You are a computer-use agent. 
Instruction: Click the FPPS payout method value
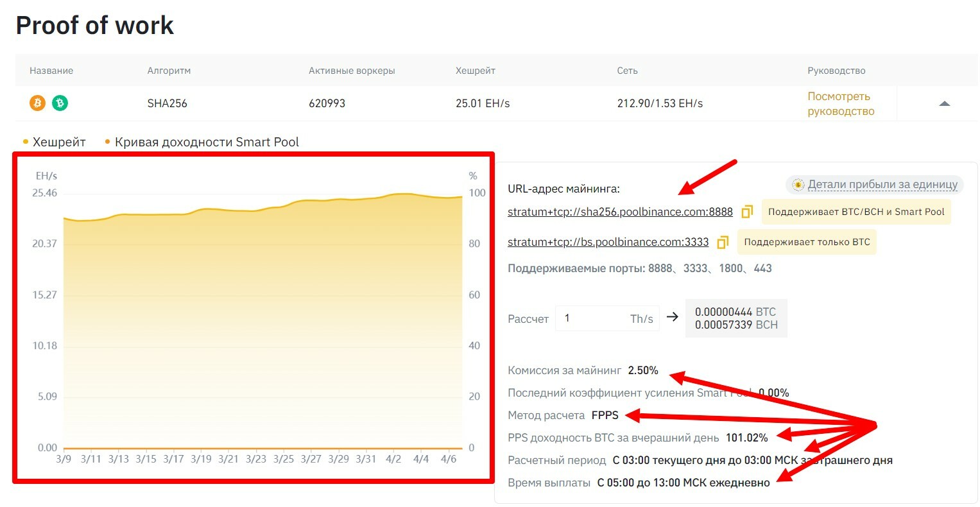[x=605, y=415]
